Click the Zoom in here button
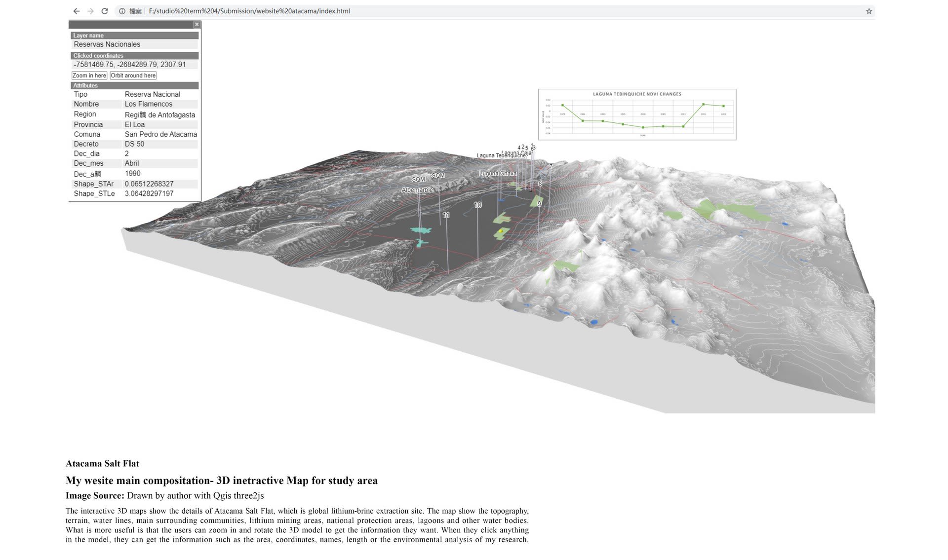 coord(89,75)
